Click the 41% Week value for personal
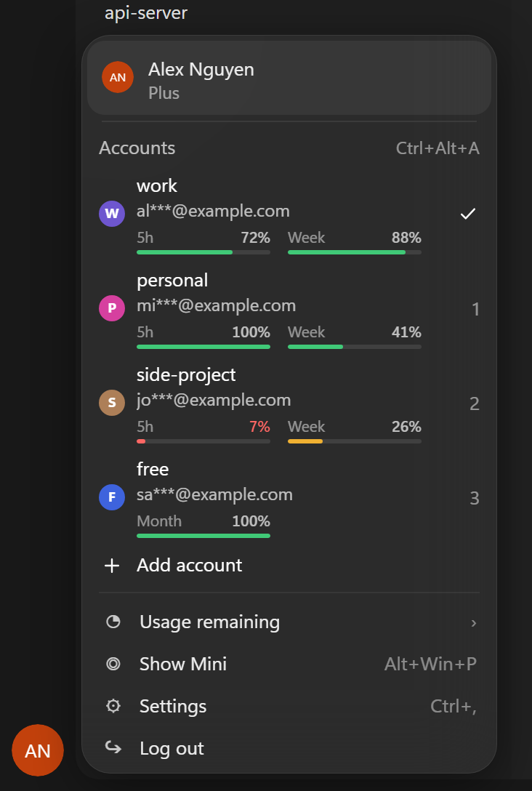The height and width of the screenshot is (791, 532). pos(406,332)
